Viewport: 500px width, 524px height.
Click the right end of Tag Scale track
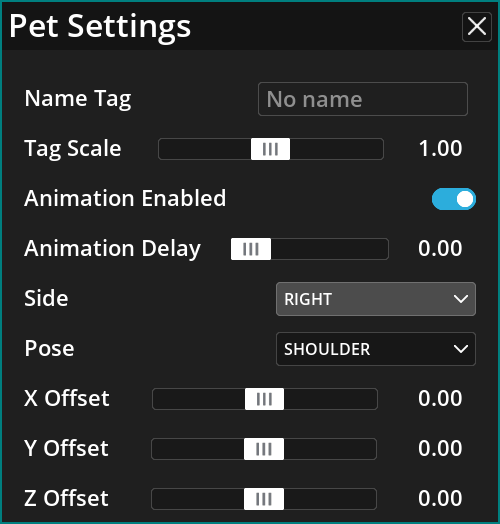click(379, 149)
